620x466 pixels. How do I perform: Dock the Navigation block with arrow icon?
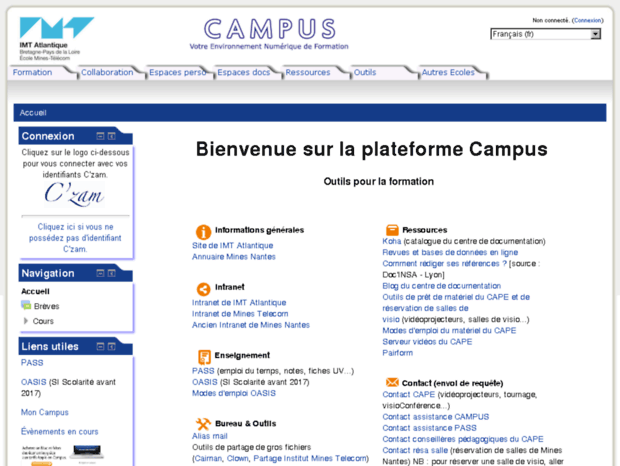click(112, 273)
